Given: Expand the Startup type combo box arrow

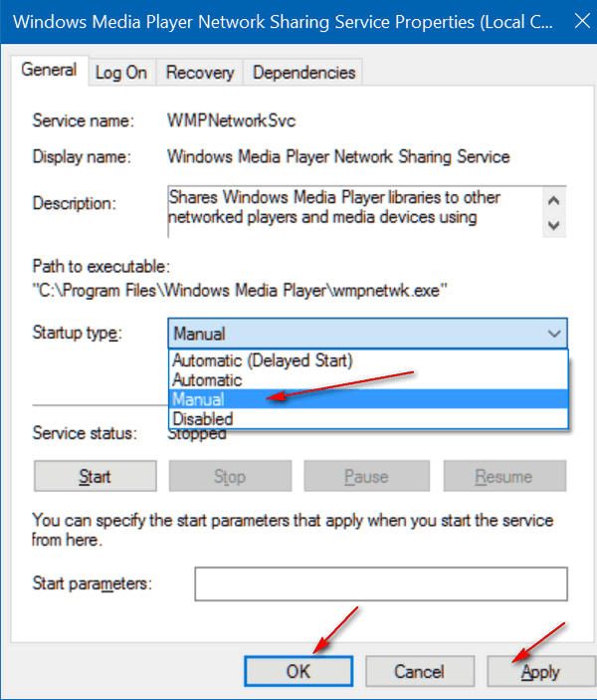Looking at the screenshot, I should coord(554,334).
